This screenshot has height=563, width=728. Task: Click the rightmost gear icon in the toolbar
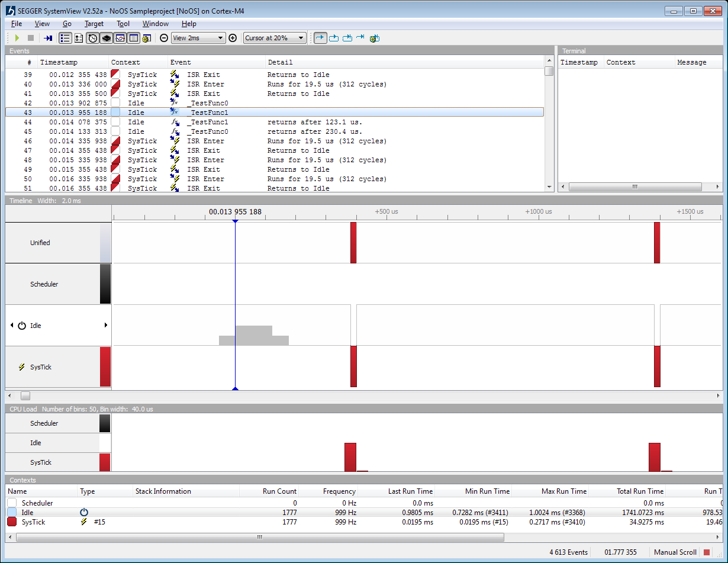tap(374, 38)
